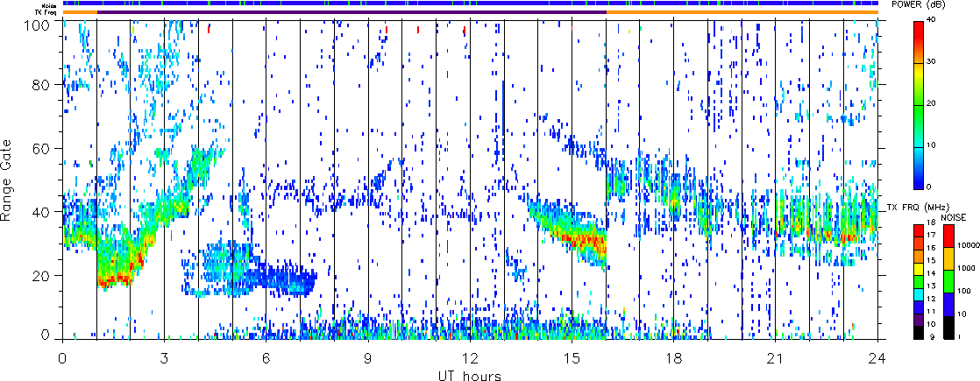
Task: Click the '100' value on the NOISE scale
Action: (x=964, y=291)
